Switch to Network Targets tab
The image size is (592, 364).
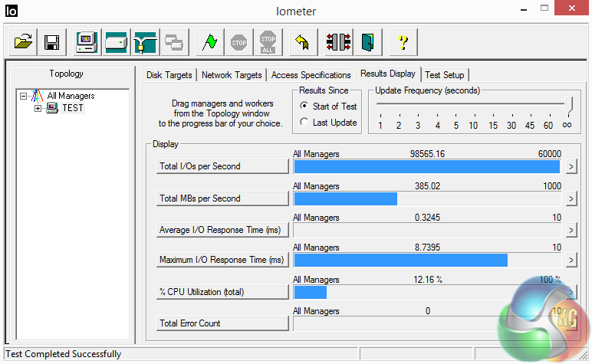coord(232,75)
